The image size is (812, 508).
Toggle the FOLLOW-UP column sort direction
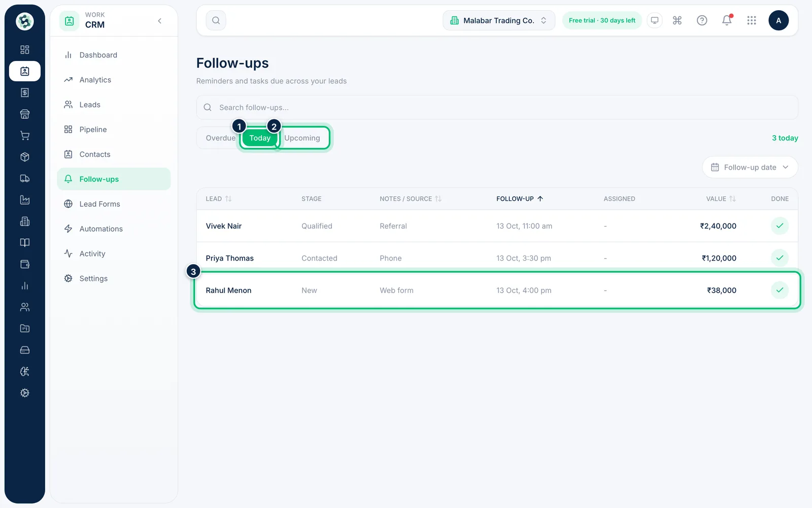click(x=520, y=199)
